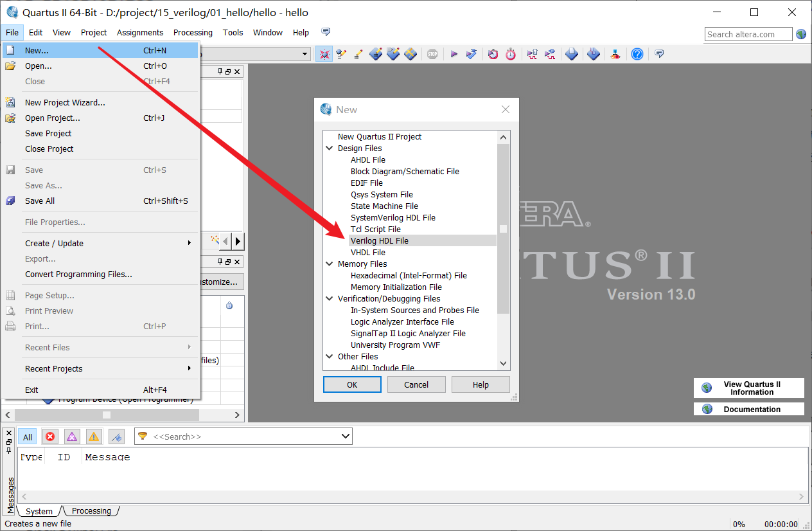Click the New dialog list scrollbar thumb
This screenshot has height=531, width=812.
[503, 228]
